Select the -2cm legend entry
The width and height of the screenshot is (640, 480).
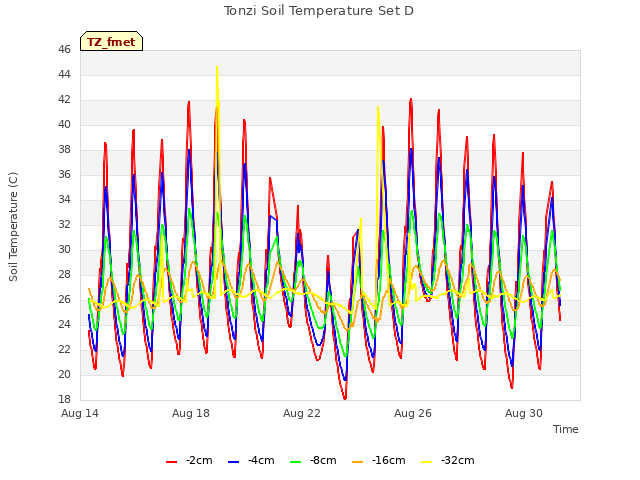pyautogui.click(x=189, y=461)
